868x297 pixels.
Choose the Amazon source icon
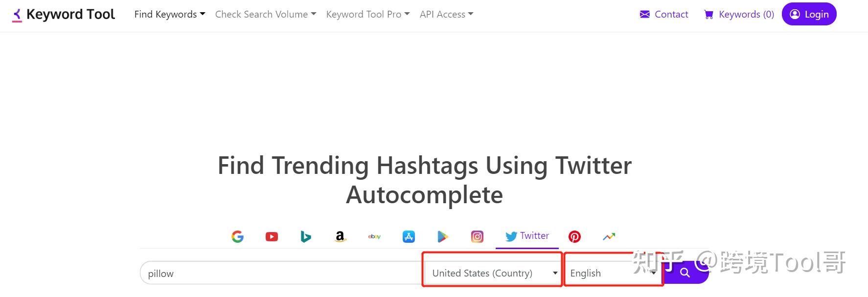[x=340, y=237]
